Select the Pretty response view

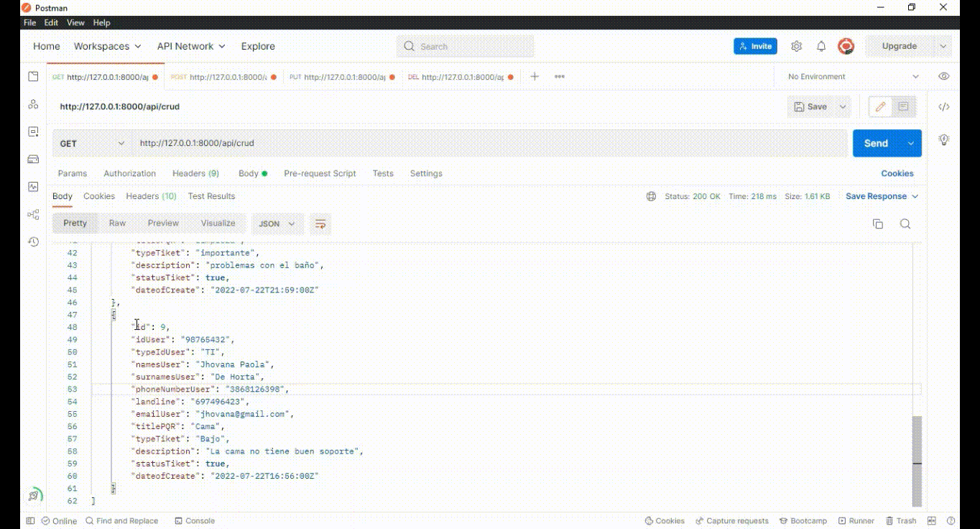[75, 224]
